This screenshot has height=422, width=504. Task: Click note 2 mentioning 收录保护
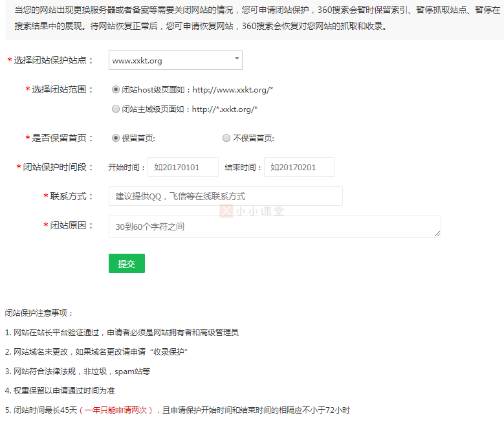click(96, 352)
